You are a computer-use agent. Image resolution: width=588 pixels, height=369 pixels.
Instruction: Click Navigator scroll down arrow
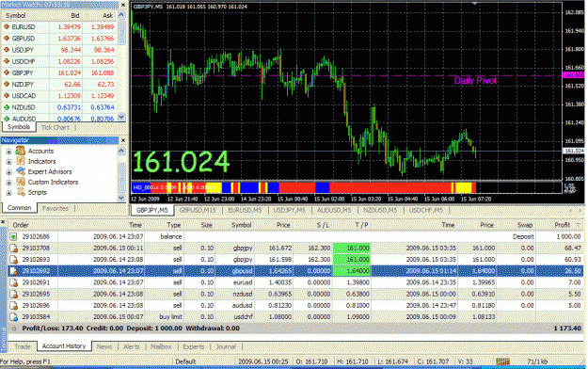pos(121,198)
